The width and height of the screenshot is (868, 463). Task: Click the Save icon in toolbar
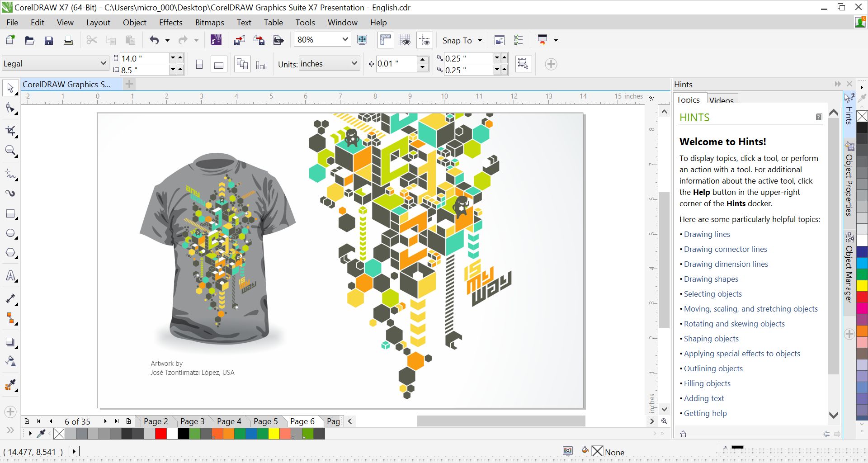49,40
